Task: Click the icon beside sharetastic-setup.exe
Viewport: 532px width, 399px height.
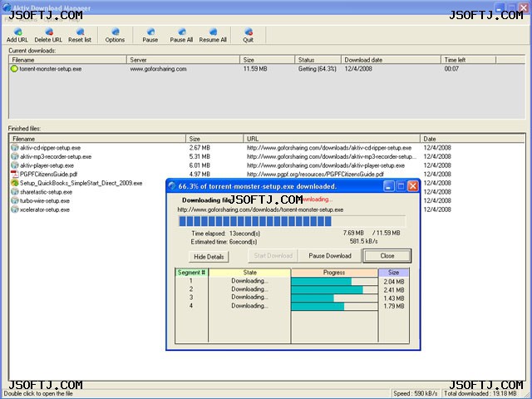Action: (15, 192)
